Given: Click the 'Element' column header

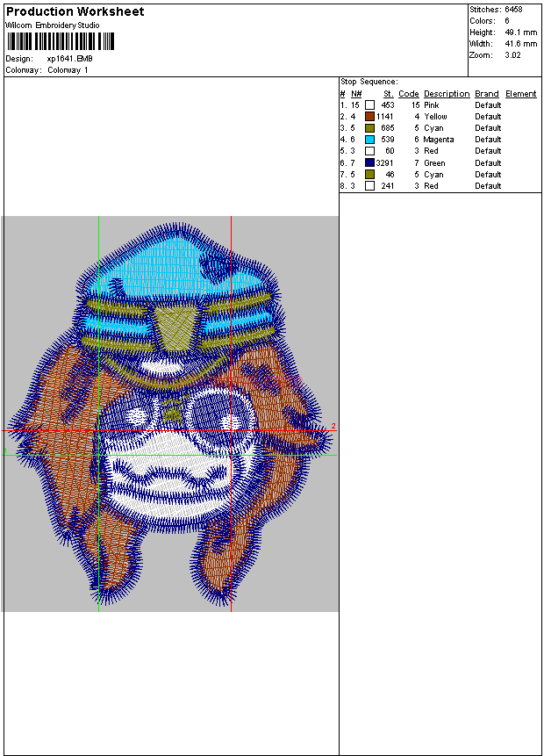Looking at the screenshot, I should pyautogui.click(x=521, y=94).
